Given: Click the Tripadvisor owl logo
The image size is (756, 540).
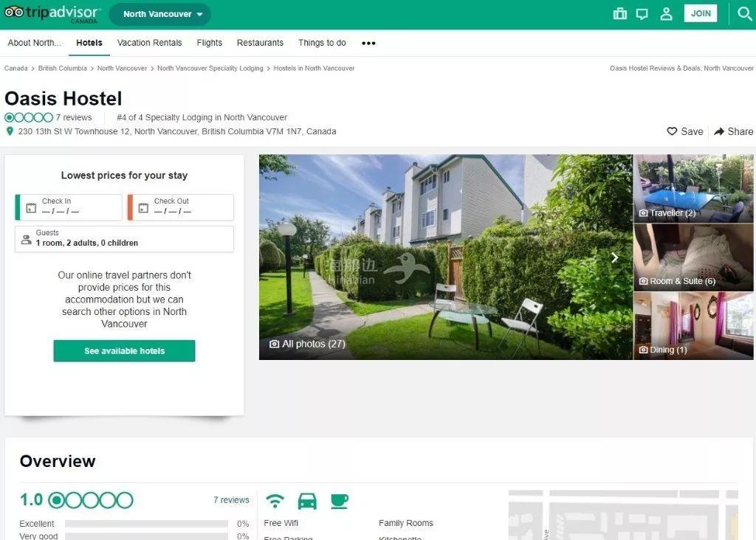Looking at the screenshot, I should coord(14,12).
